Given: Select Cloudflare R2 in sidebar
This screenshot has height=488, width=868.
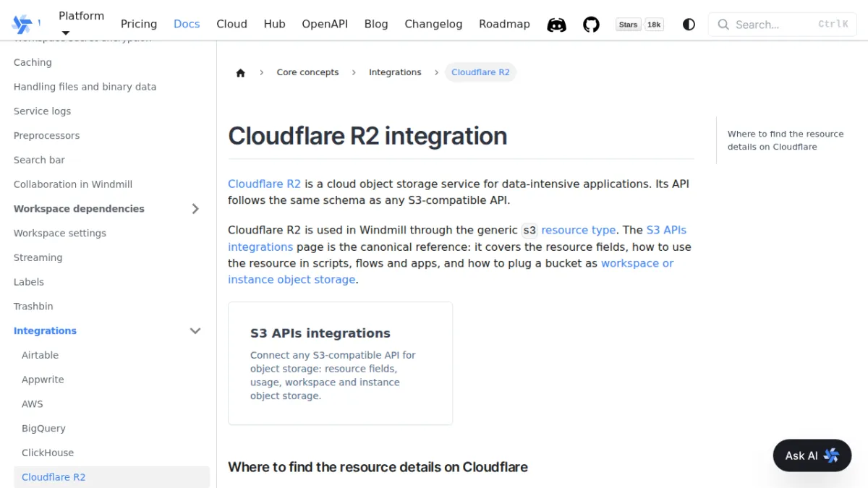Looking at the screenshot, I should (111, 477).
